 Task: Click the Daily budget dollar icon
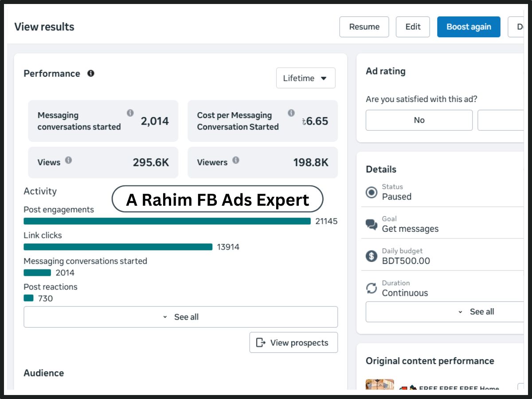[x=371, y=256]
